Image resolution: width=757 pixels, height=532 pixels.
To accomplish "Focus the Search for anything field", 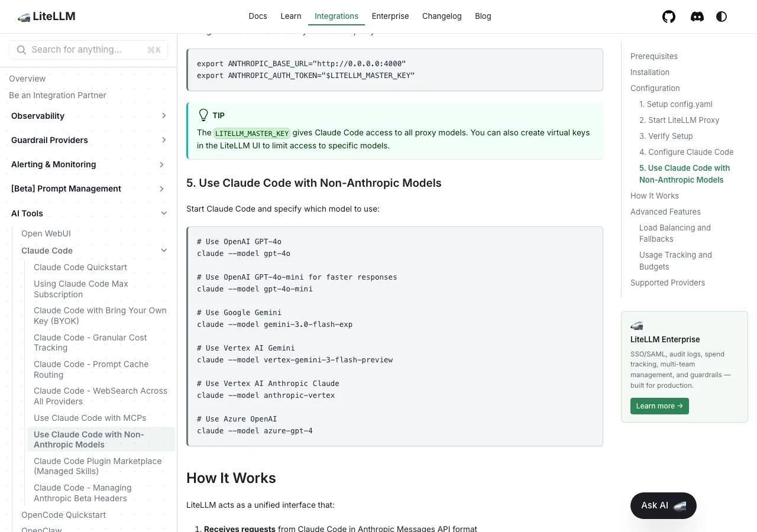I will point(88,50).
